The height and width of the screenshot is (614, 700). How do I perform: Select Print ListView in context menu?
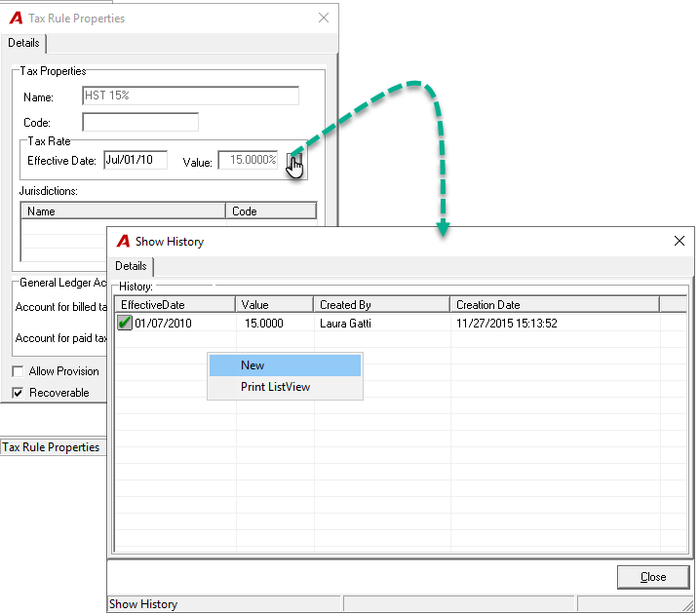click(x=285, y=387)
